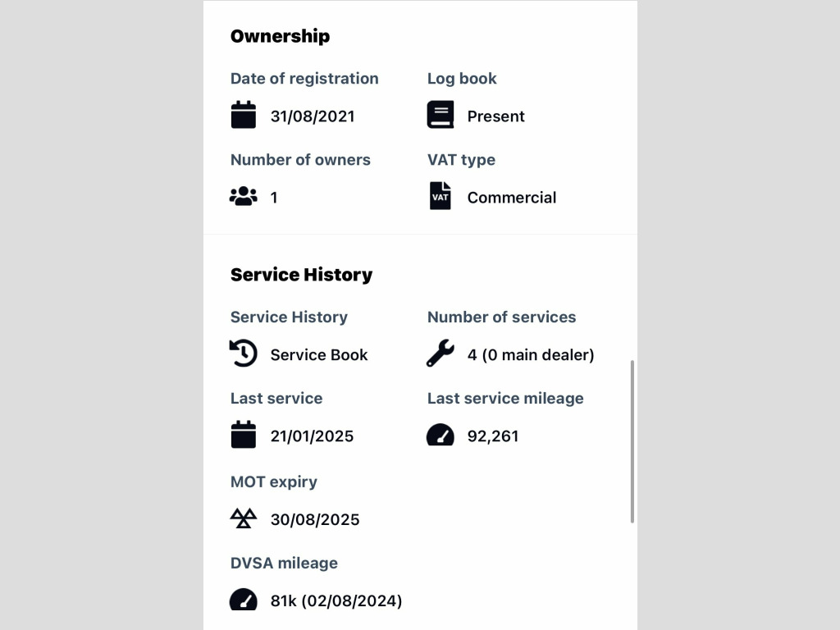Click the service history clock icon
This screenshot has height=630, width=840.
(x=243, y=354)
